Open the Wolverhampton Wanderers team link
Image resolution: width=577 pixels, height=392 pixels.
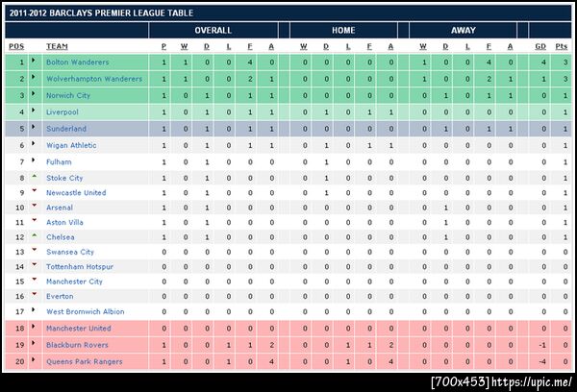coord(94,79)
